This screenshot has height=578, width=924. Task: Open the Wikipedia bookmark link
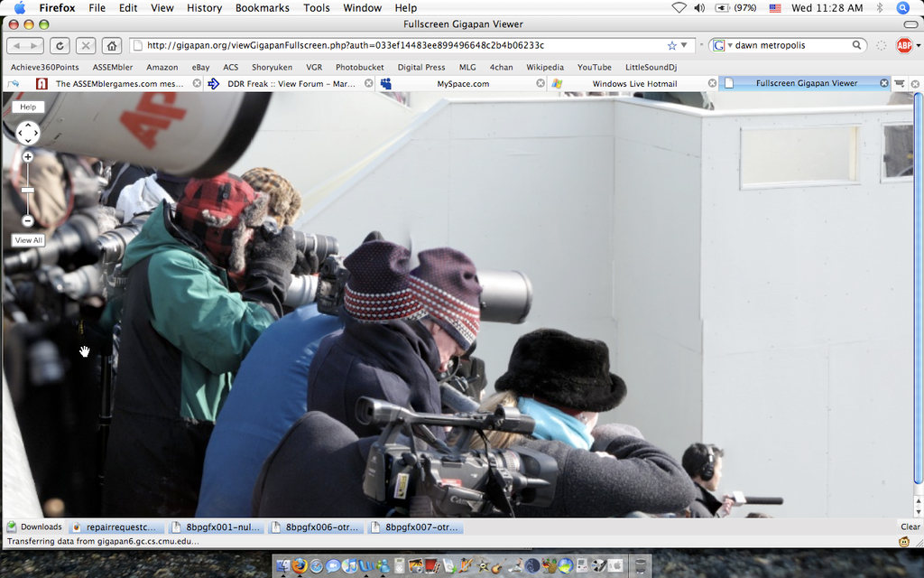pyautogui.click(x=544, y=67)
